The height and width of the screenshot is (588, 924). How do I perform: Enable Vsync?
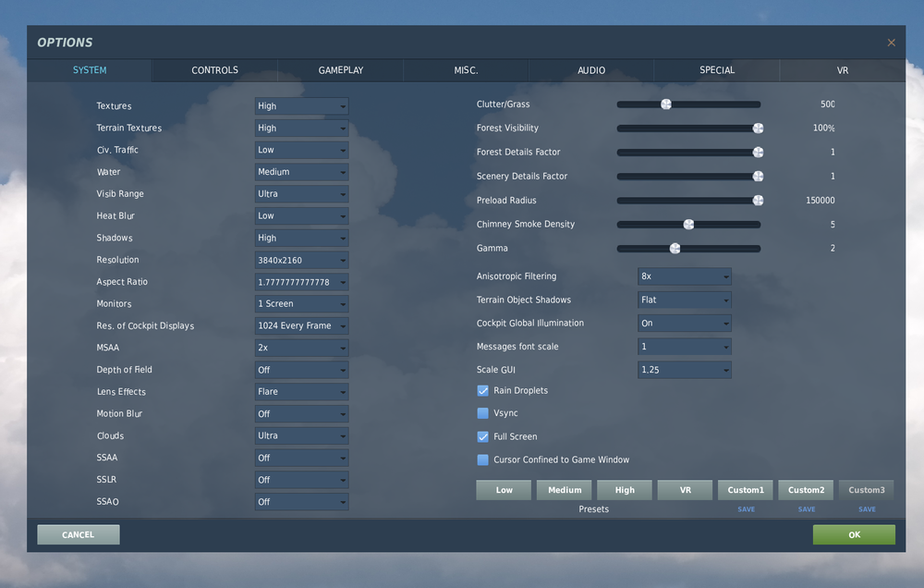[482, 413]
